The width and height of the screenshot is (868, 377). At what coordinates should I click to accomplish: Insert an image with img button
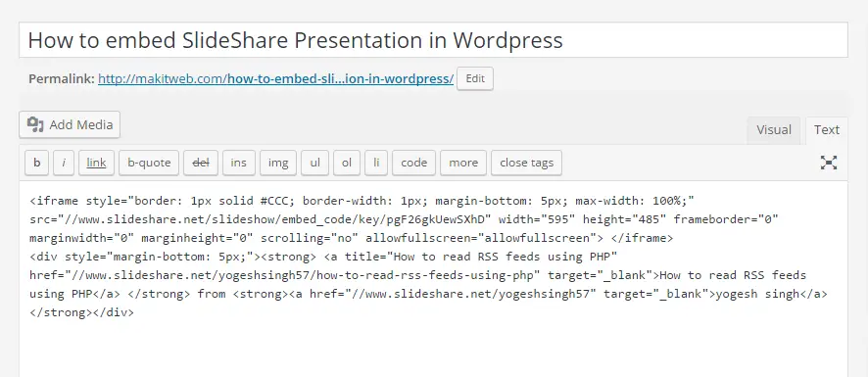tap(278, 163)
